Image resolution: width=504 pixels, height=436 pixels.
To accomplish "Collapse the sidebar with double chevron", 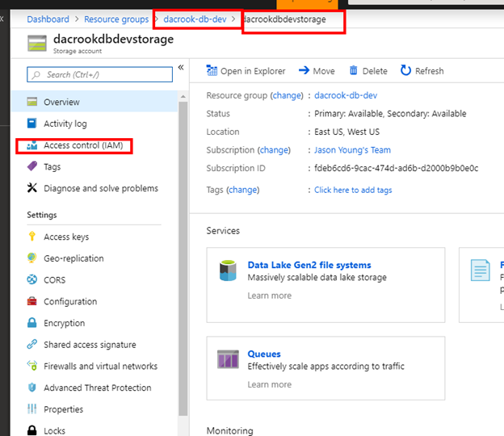I will pos(181,67).
